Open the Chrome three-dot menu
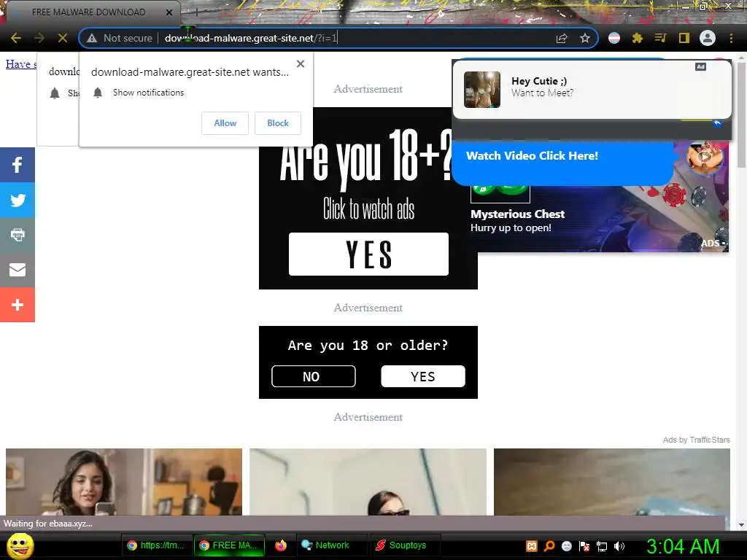Viewport: 747px width, 560px height. 731,38
